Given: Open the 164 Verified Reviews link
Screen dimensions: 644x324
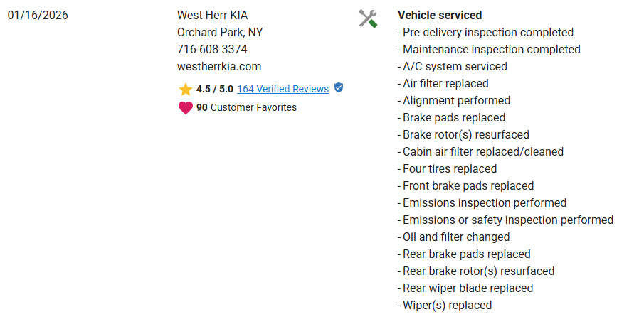Looking at the screenshot, I should tap(283, 89).
